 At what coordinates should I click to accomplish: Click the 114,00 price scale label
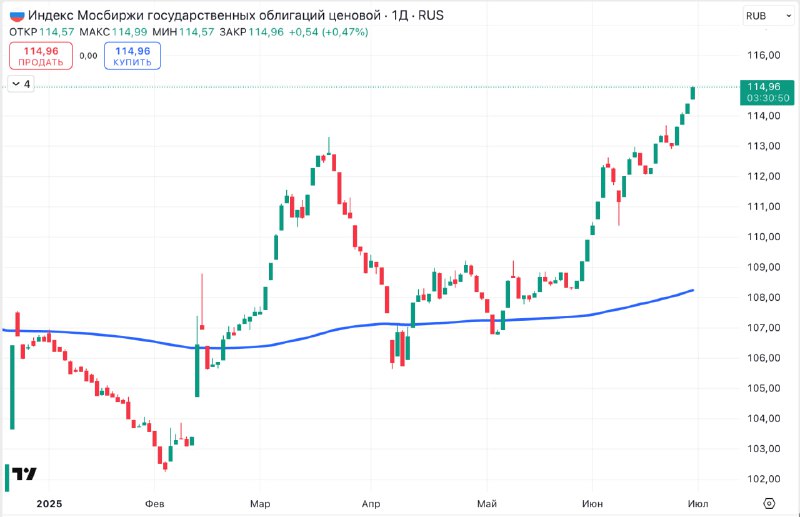pos(764,116)
